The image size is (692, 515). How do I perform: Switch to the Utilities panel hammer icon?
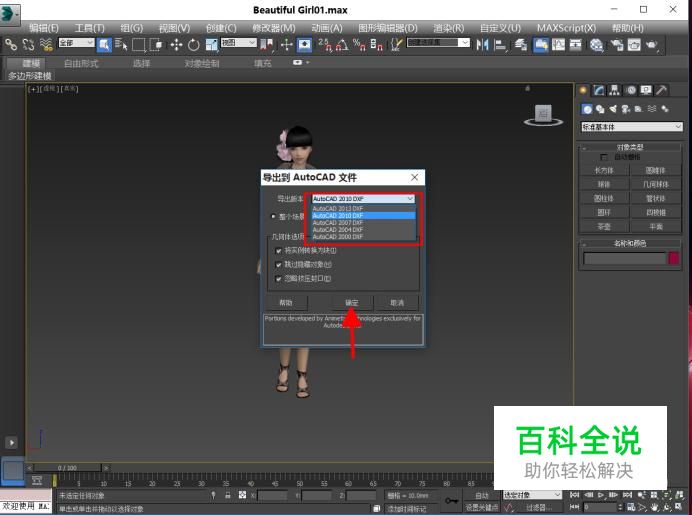[661, 90]
